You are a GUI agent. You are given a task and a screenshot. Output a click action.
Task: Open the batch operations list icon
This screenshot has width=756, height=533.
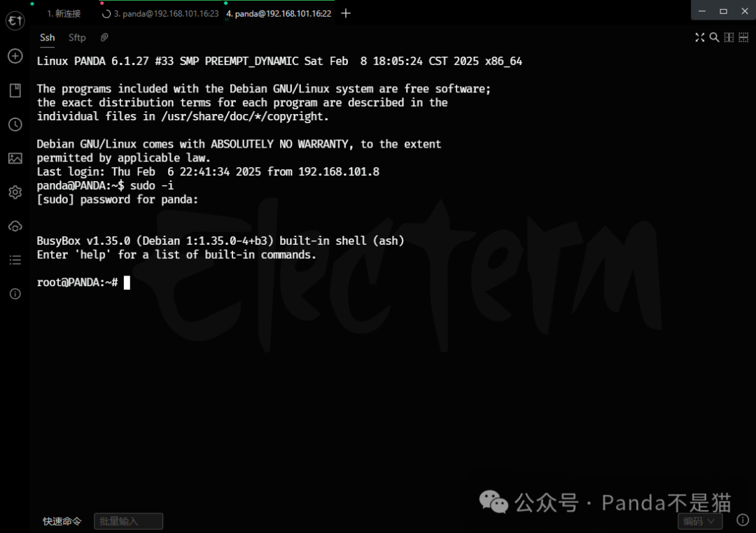[x=15, y=260]
